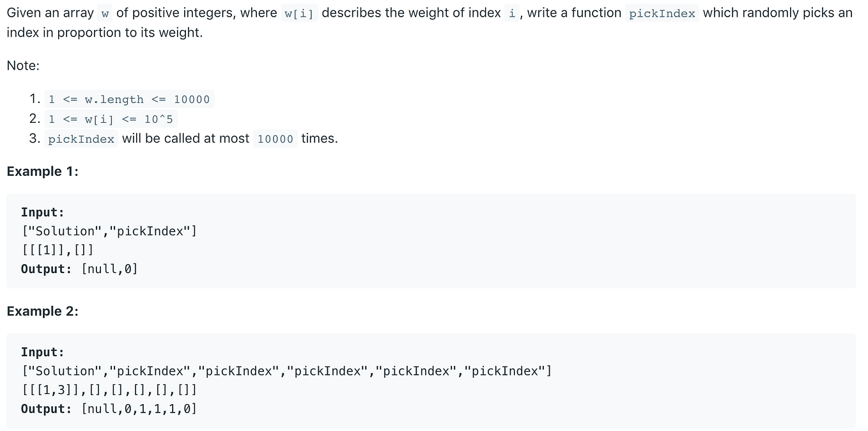Click constraint '1 <= w[i] <= 10^5'

pos(111,119)
